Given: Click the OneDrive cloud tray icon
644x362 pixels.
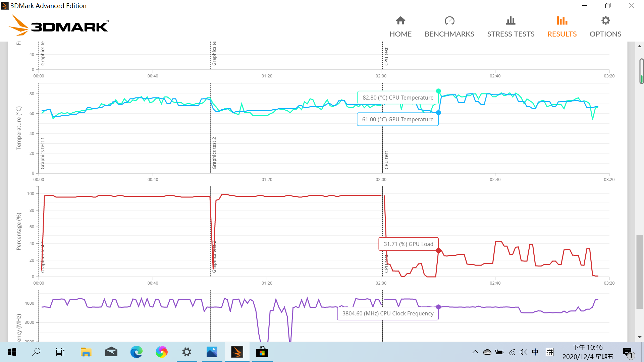Looking at the screenshot, I should click(x=487, y=352).
